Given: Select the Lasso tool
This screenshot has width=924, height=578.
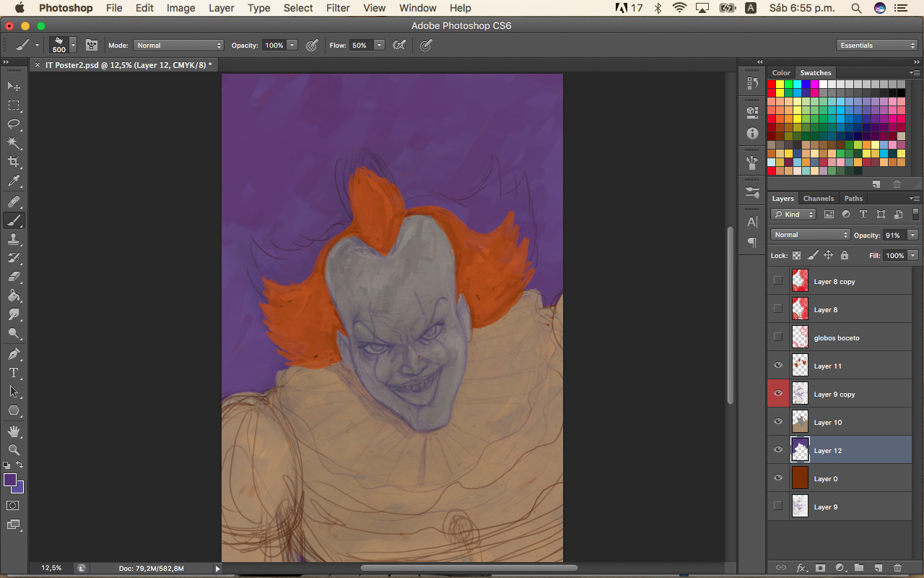Looking at the screenshot, I should (x=14, y=124).
